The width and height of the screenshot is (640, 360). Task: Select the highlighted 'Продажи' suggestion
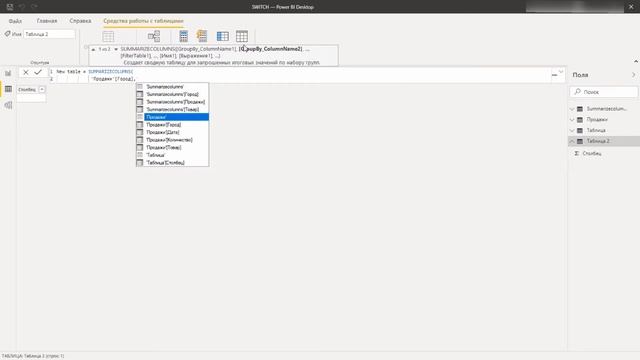pyautogui.click(x=172, y=117)
